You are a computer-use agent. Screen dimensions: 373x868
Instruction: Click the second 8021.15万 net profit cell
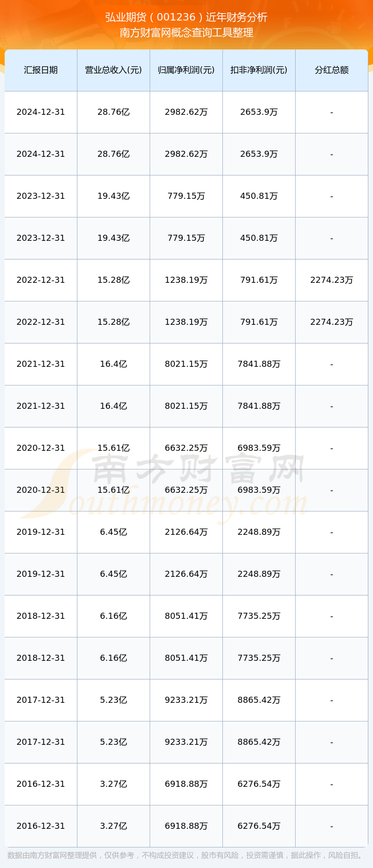point(186,406)
